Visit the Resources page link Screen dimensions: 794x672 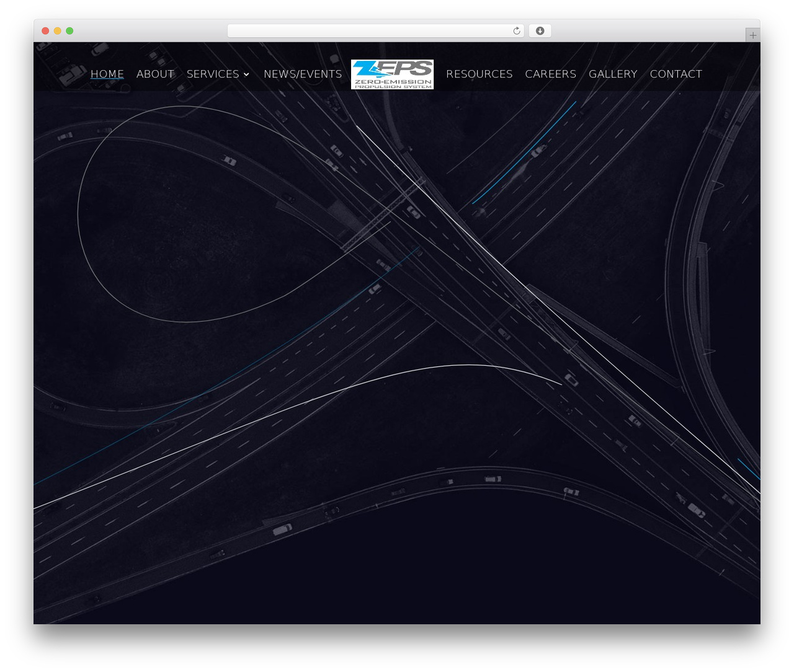(x=480, y=74)
